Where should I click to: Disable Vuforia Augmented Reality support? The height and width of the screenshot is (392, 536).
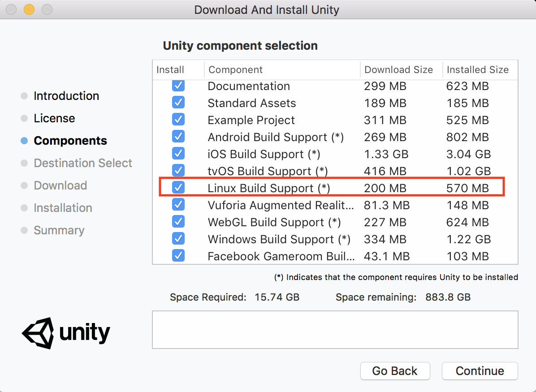point(178,204)
